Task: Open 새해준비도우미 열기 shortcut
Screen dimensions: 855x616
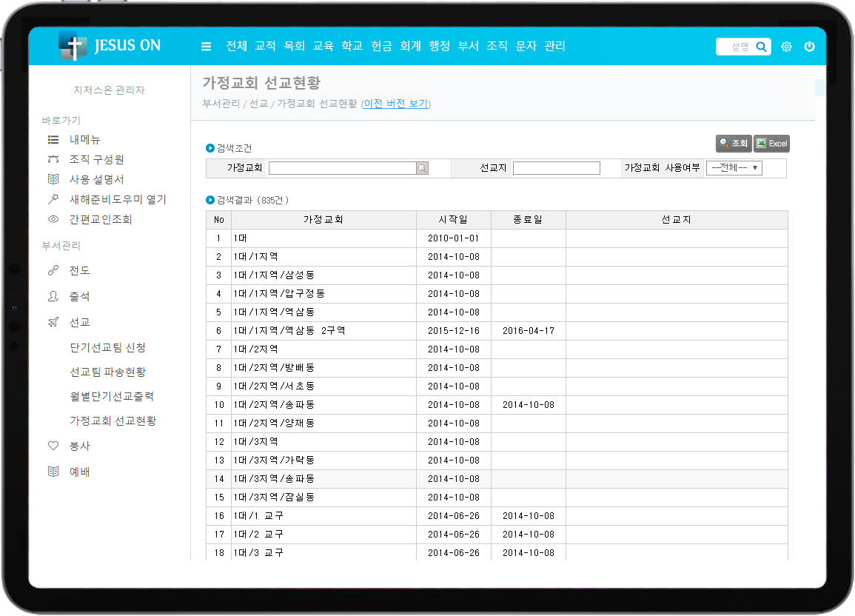Action: [118, 199]
